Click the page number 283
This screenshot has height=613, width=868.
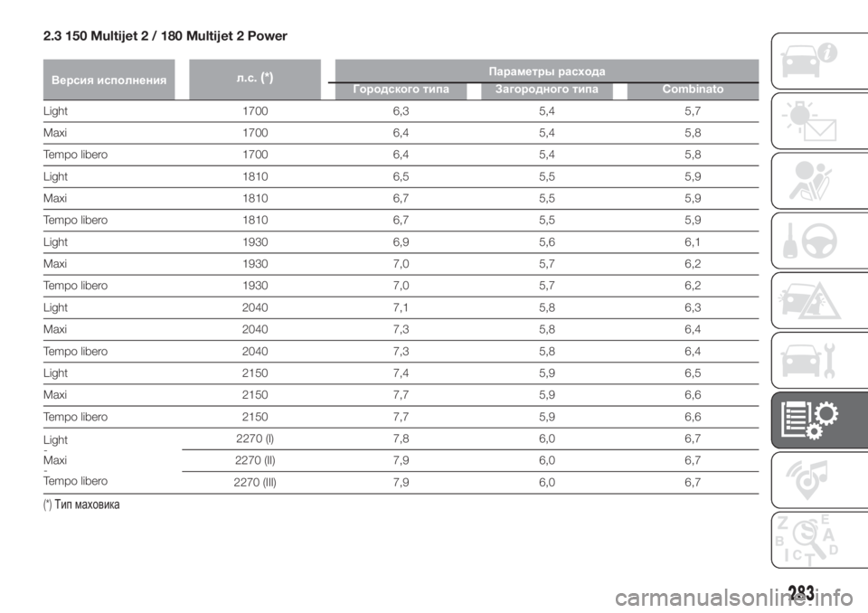802,593
